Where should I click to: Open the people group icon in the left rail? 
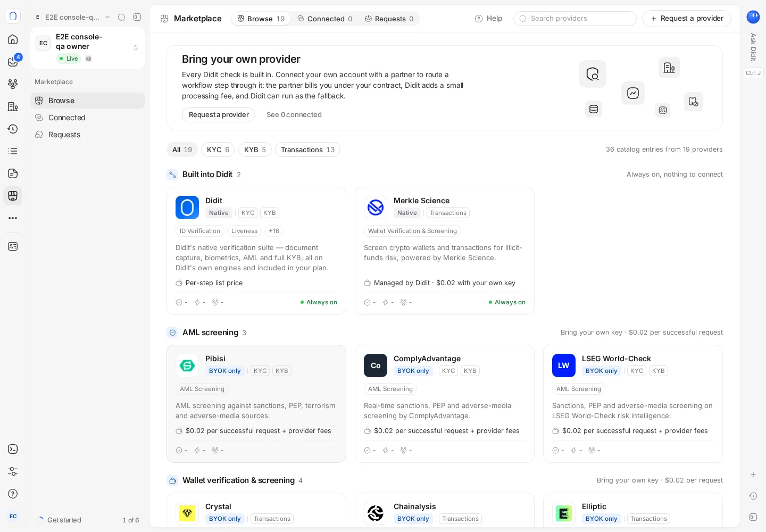pos(13,84)
